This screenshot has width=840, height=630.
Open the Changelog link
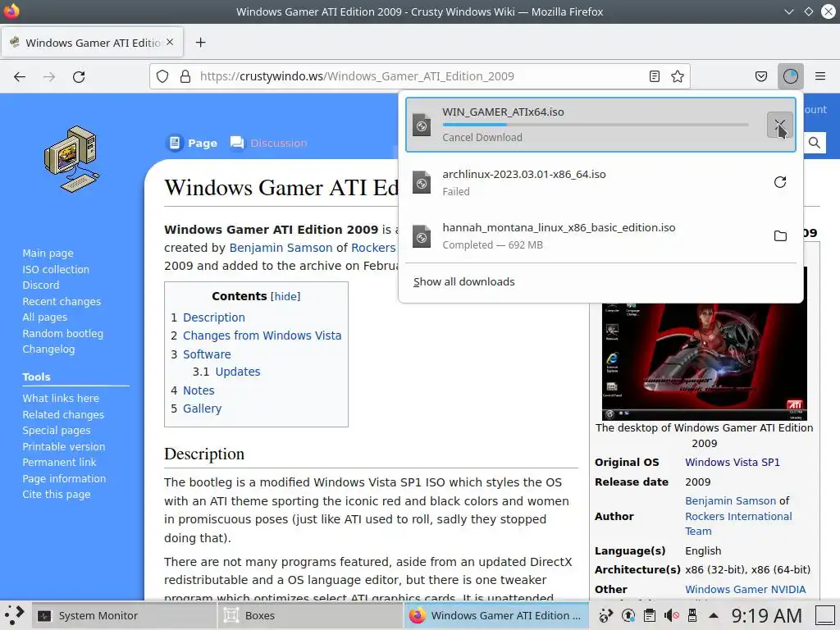coord(48,349)
